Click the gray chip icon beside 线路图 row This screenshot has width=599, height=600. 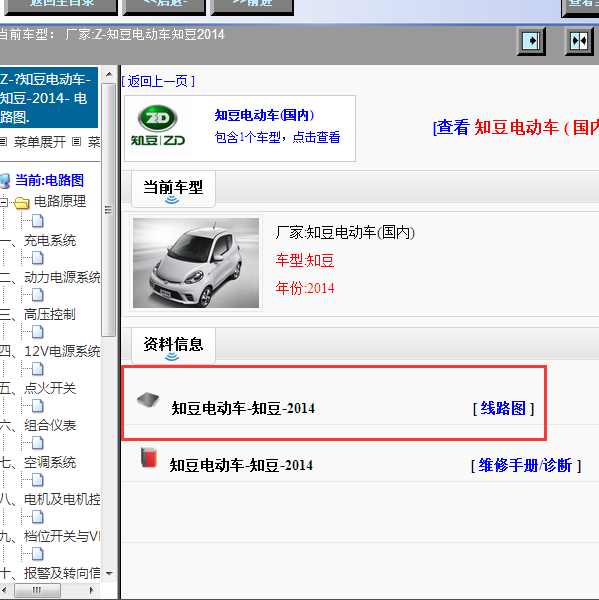point(148,399)
